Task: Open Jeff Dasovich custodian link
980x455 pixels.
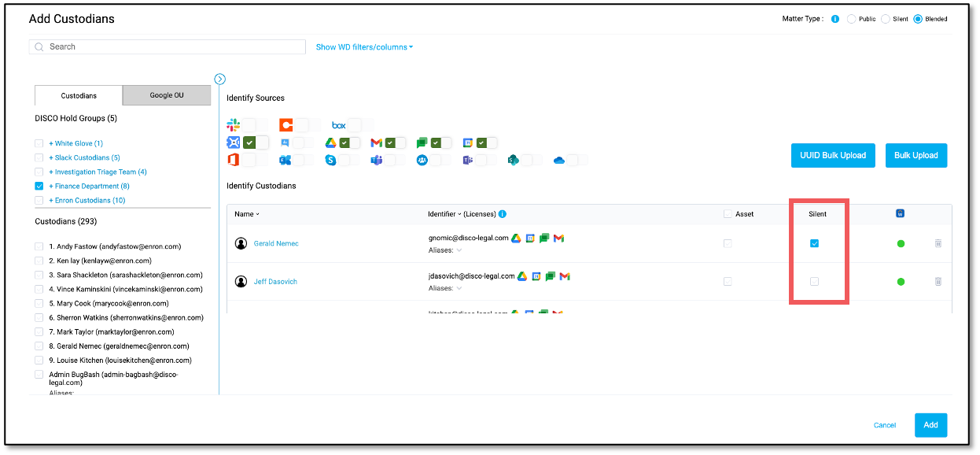Action: pyautogui.click(x=275, y=281)
